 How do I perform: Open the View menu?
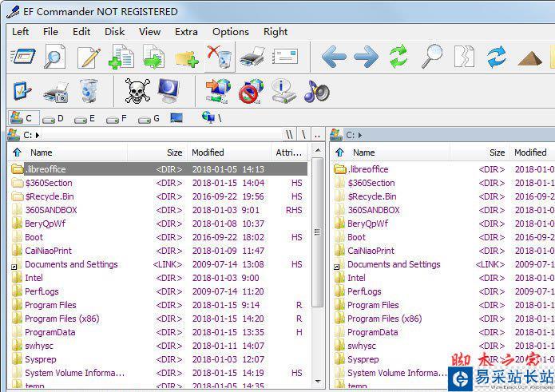click(x=149, y=31)
